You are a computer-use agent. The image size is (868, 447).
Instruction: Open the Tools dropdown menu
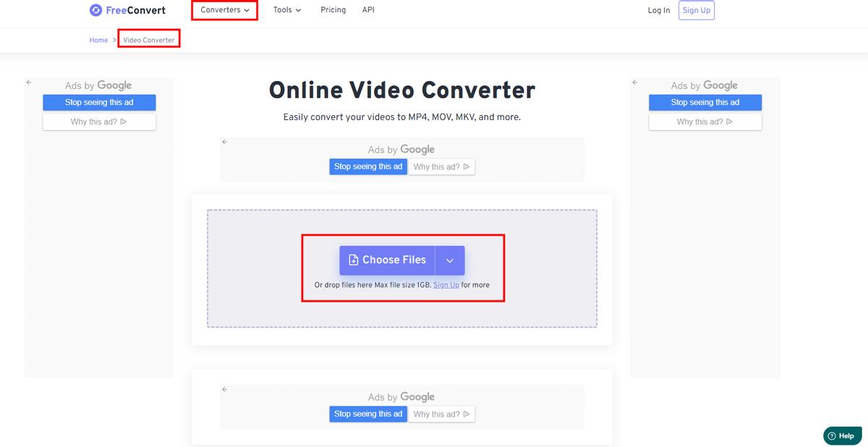coord(286,9)
